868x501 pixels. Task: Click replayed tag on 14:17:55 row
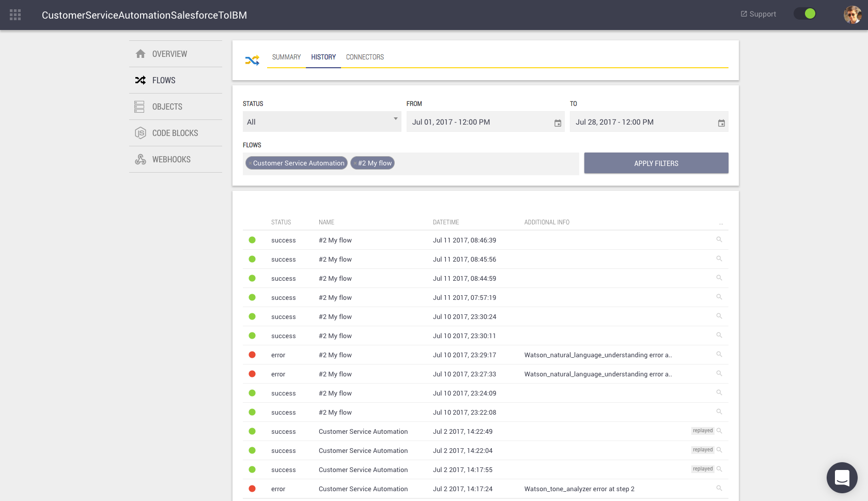pos(703,469)
